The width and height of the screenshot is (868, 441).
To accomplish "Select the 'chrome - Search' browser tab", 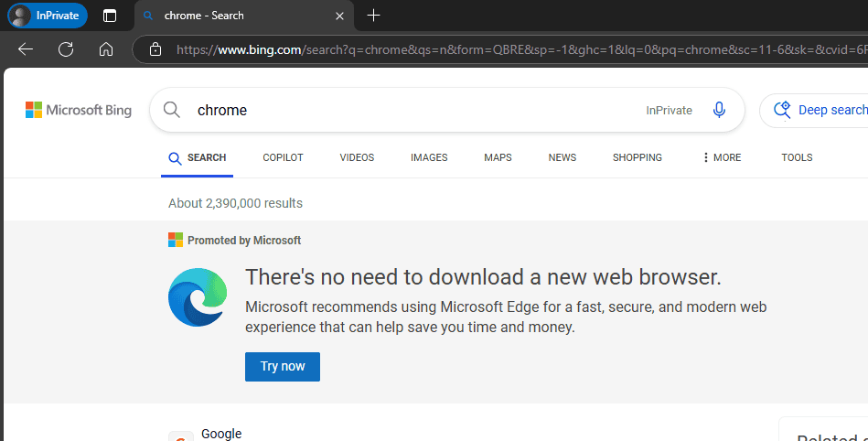I will pyautogui.click(x=243, y=16).
